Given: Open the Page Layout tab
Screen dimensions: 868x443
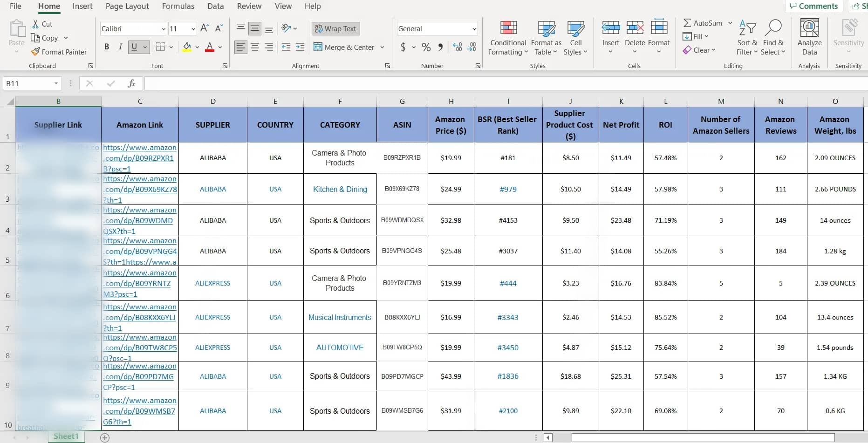Looking at the screenshot, I should (x=127, y=6).
